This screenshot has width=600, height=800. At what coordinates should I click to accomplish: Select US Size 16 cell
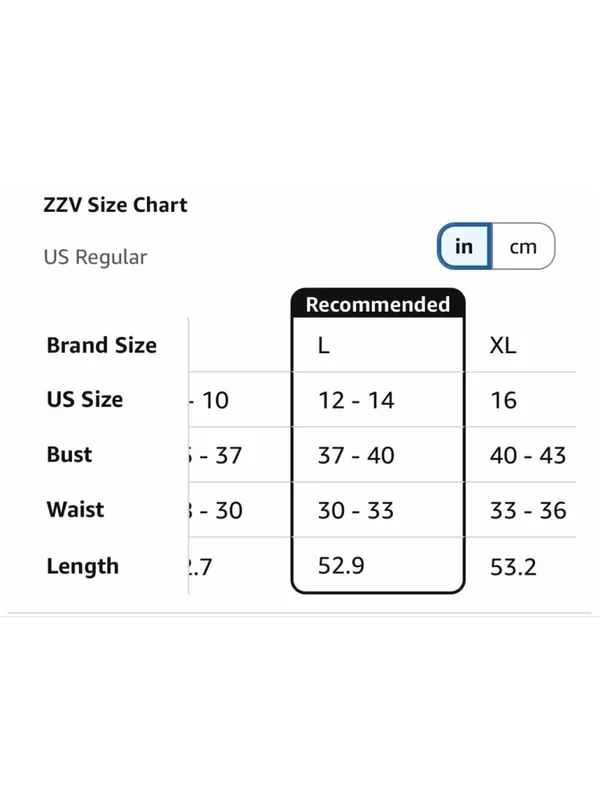pyautogui.click(x=504, y=401)
